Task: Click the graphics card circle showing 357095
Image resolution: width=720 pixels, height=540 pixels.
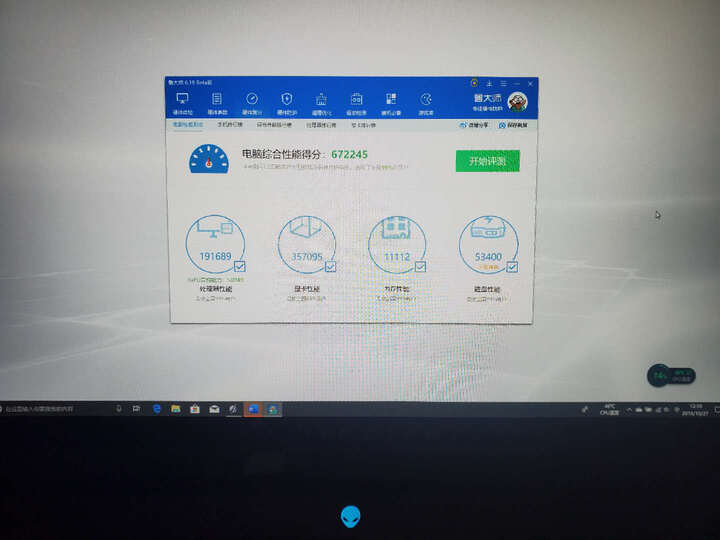Action: tap(307, 245)
